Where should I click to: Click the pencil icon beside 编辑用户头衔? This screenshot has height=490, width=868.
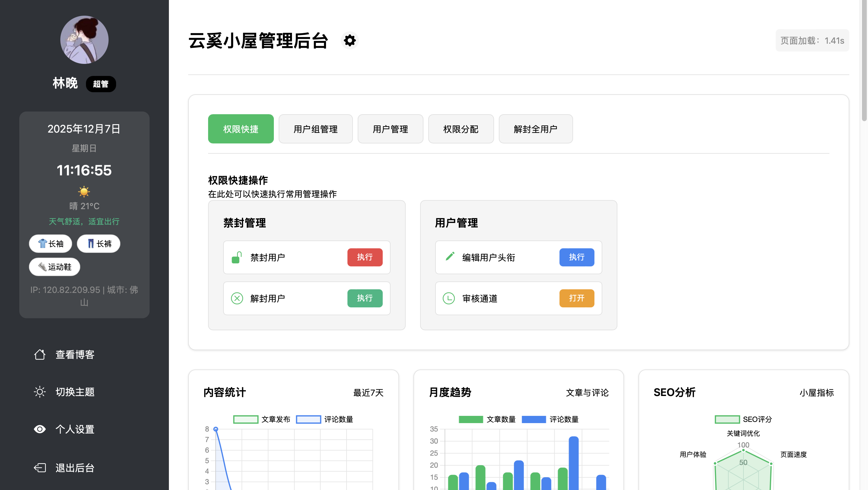point(449,257)
